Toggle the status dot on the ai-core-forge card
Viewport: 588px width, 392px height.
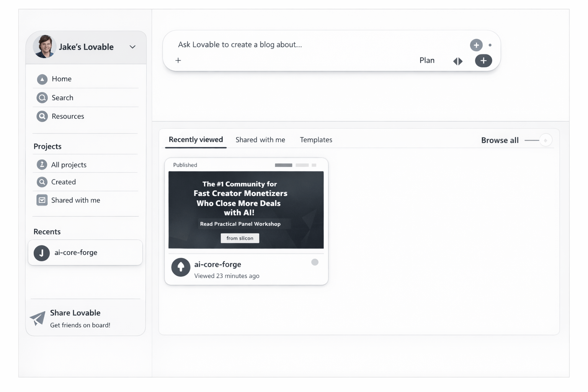[315, 262]
